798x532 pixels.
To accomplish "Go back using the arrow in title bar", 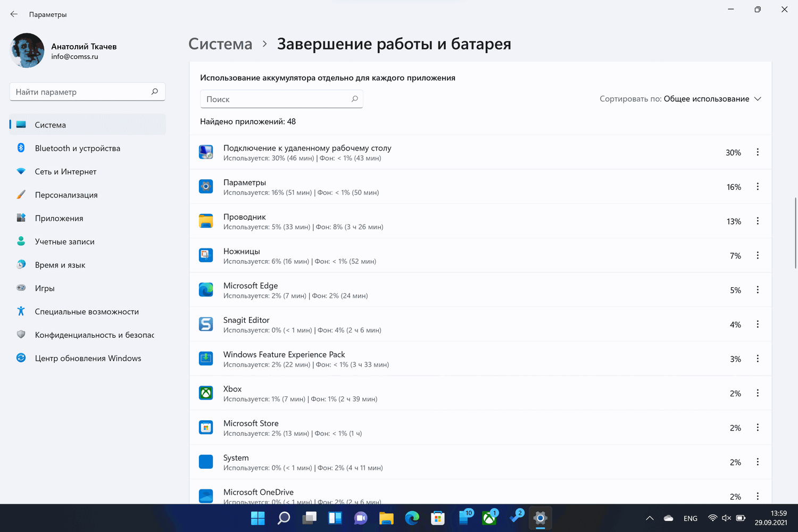I will [x=14, y=14].
